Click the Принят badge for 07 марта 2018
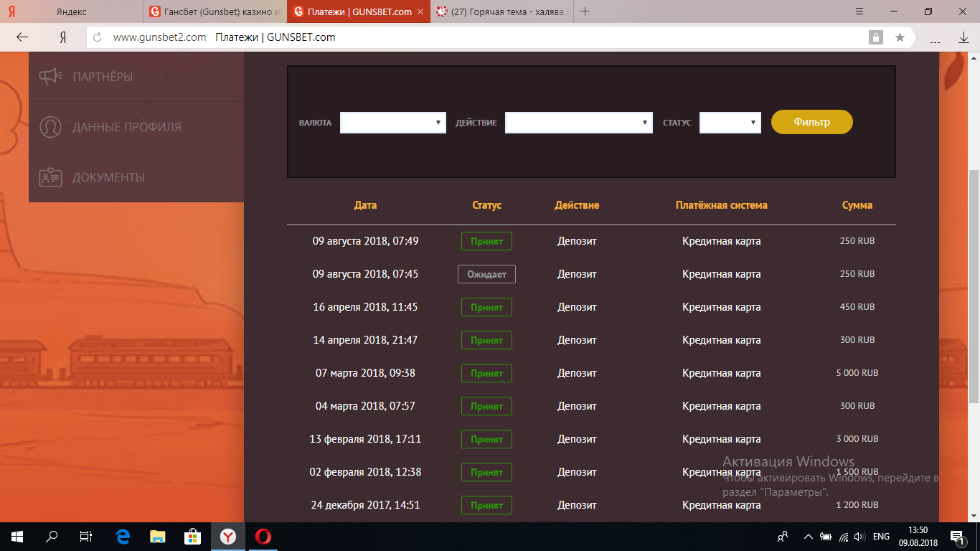Viewport: 980px width, 551px height. coord(486,373)
